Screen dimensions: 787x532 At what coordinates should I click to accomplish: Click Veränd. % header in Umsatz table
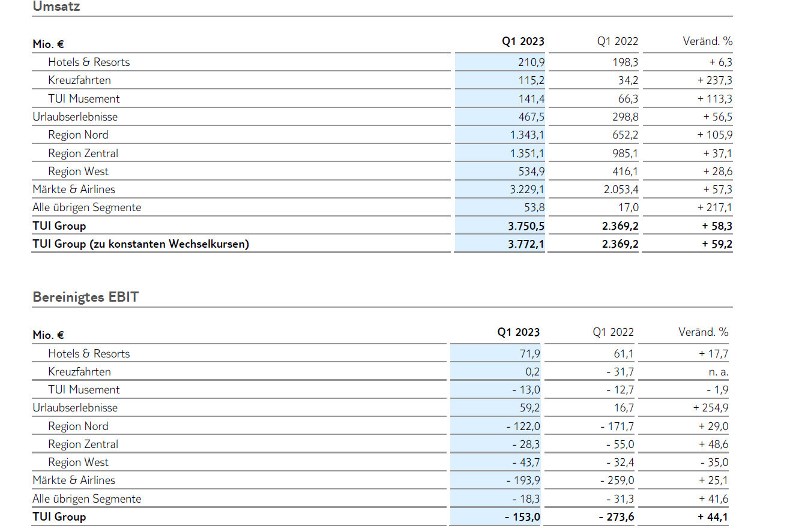pyautogui.click(x=707, y=41)
